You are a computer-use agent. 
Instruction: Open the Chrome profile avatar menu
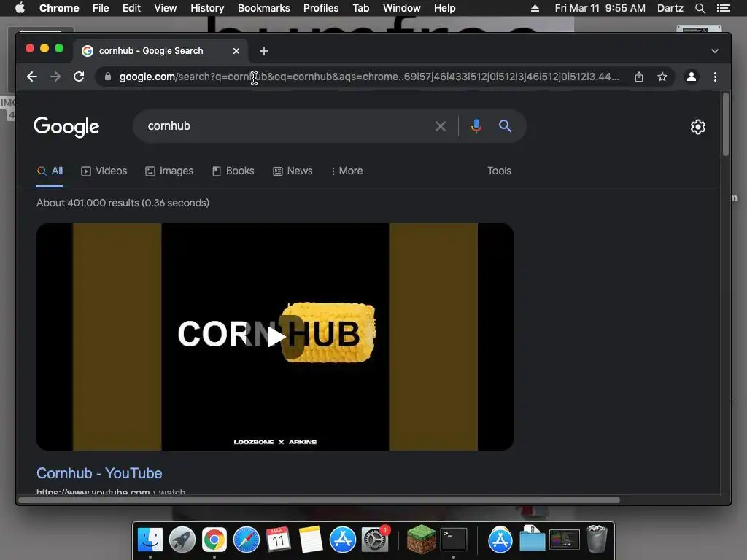pos(692,77)
